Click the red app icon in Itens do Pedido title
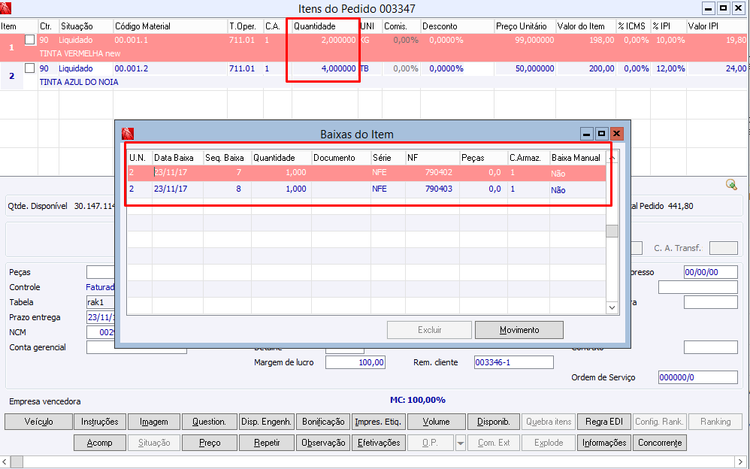 point(5,7)
